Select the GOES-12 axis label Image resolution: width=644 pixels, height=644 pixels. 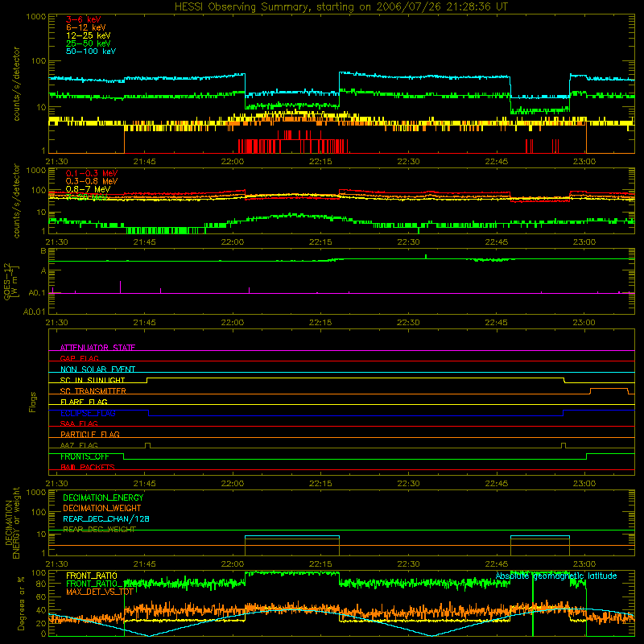tap(10, 281)
